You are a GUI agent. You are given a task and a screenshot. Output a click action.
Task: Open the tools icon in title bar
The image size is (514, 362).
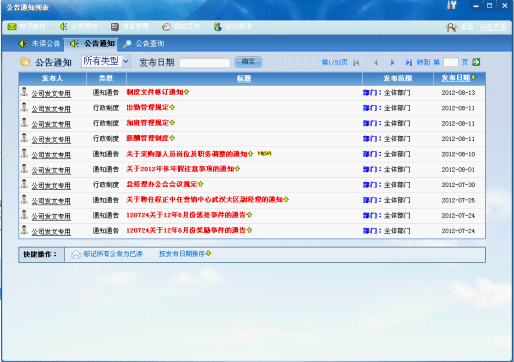point(451,5)
